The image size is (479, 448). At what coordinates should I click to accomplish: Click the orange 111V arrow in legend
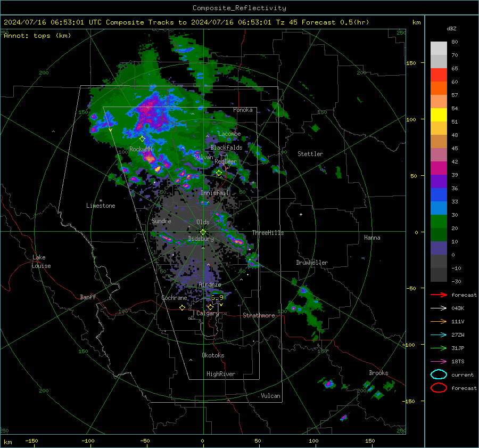439,321
